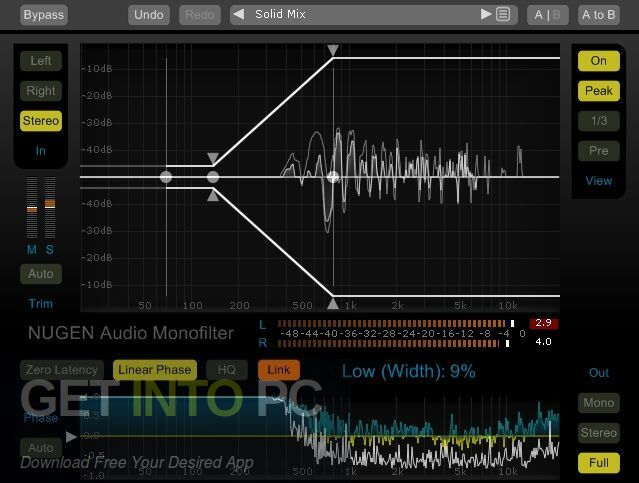Click the Out label
The height and width of the screenshot is (483, 639).
[599, 373]
